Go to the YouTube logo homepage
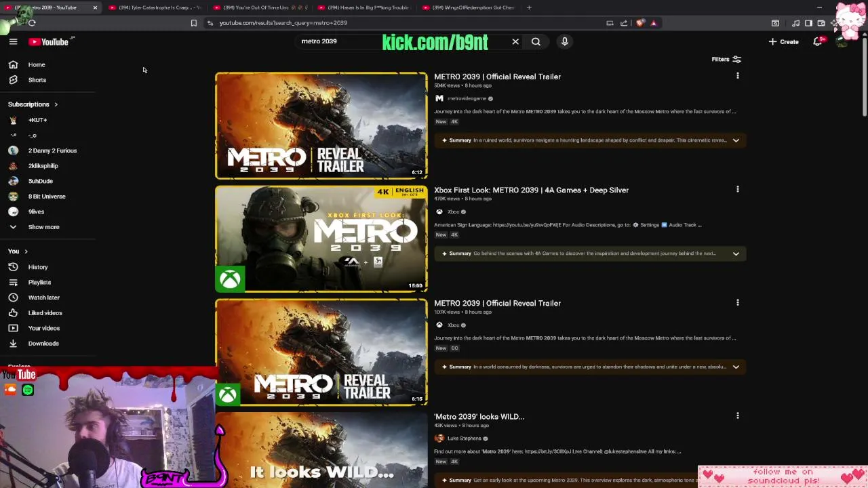Viewport: 868px width, 488px height. coord(49,42)
